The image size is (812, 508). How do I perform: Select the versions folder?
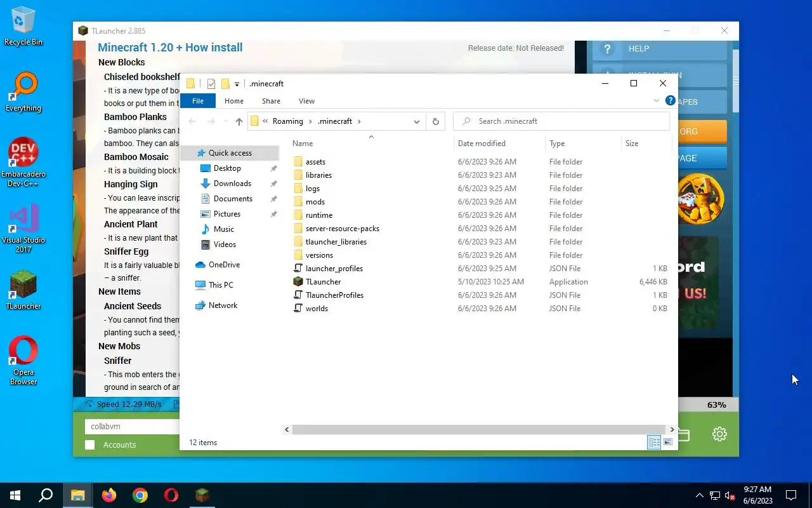click(x=319, y=255)
